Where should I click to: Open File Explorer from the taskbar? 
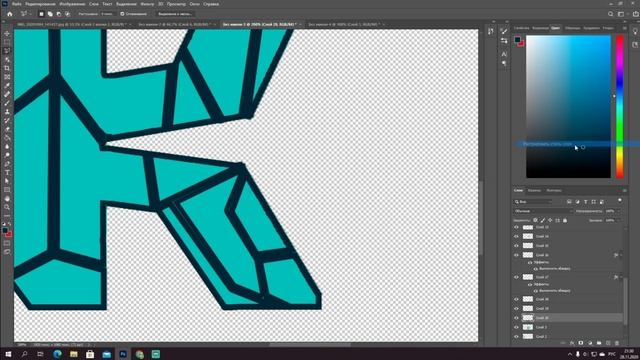74,354
